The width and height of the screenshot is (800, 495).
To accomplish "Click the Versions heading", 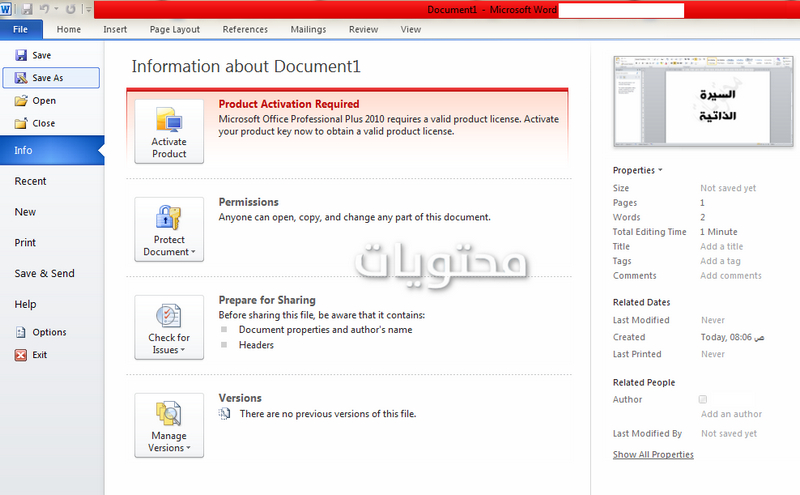I will tap(240, 398).
